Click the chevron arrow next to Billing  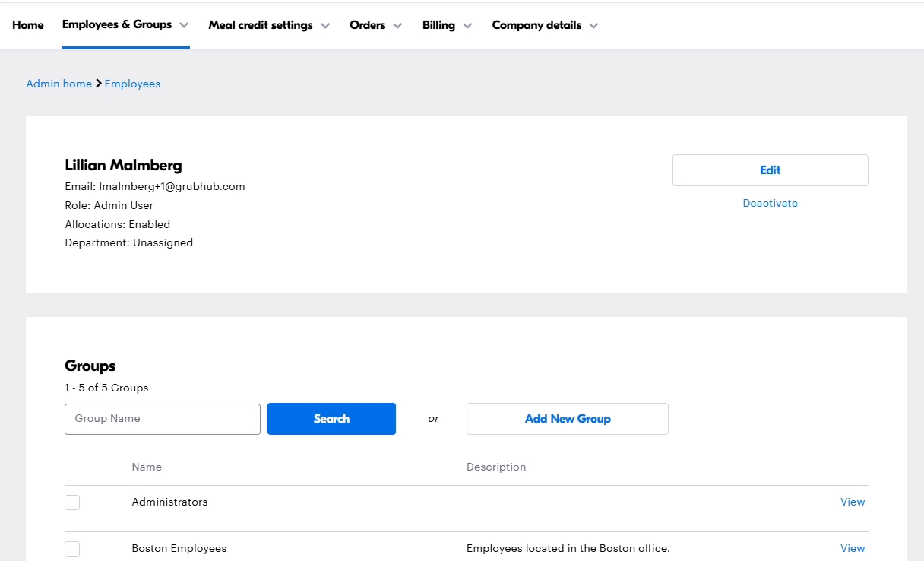point(467,26)
